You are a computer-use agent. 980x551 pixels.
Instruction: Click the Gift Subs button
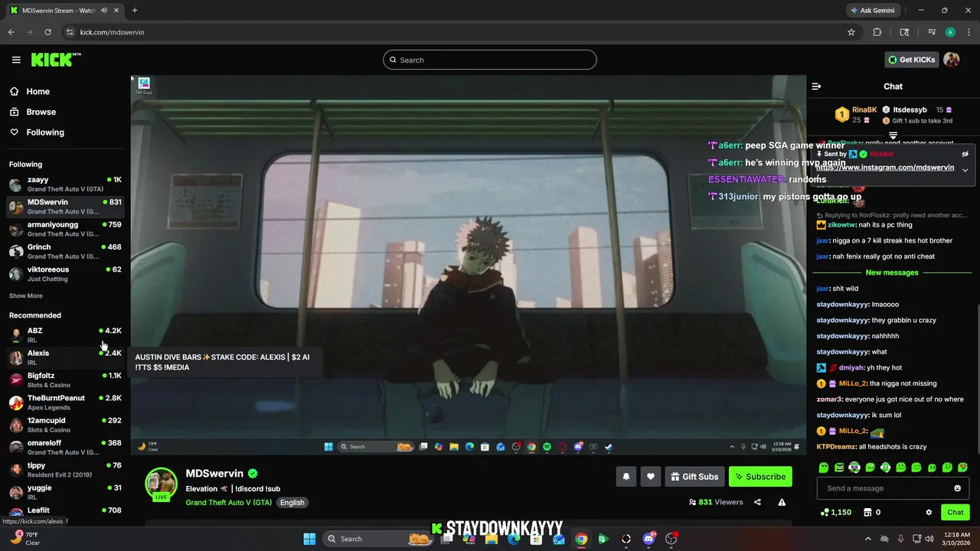point(694,476)
